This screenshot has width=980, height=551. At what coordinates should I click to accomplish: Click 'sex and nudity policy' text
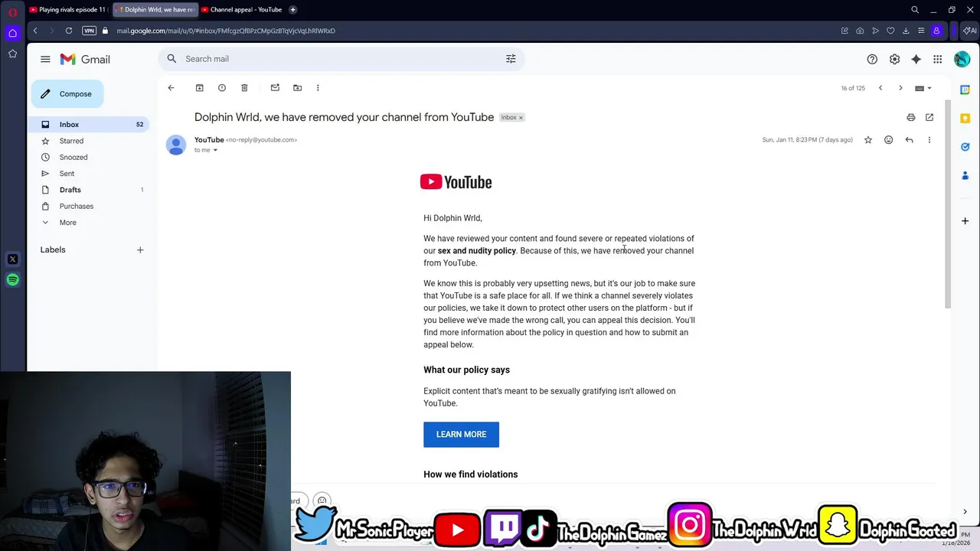coord(477,251)
